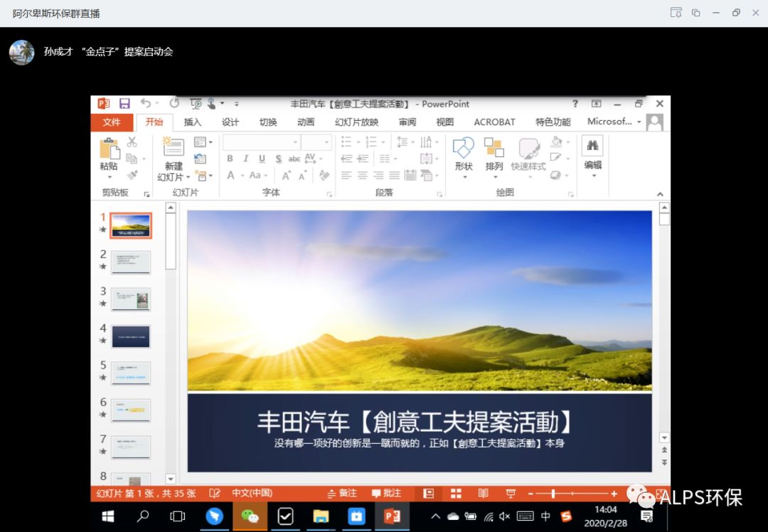Open the font name combo box

tap(261, 142)
